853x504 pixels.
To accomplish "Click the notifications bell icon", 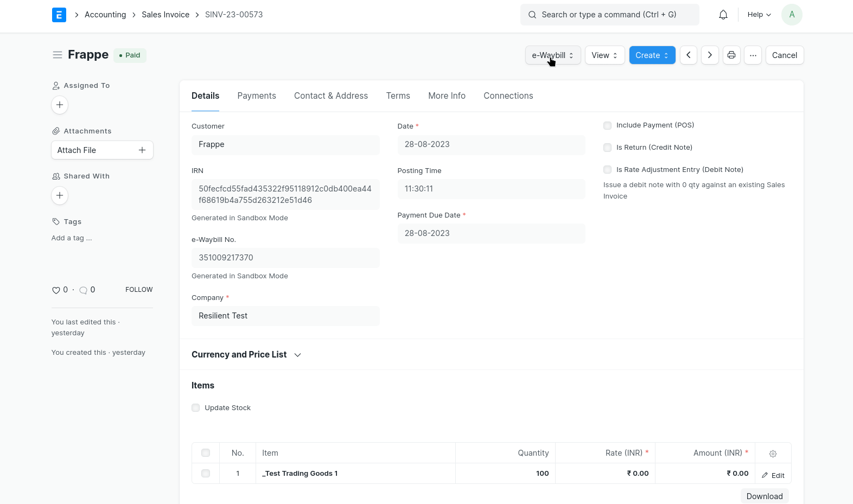I will (x=723, y=15).
